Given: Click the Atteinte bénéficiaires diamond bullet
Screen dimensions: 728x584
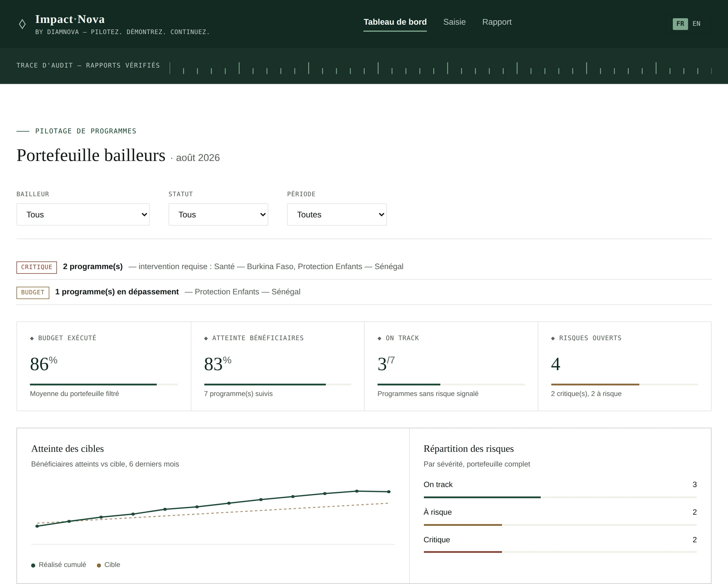Looking at the screenshot, I should (x=206, y=339).
